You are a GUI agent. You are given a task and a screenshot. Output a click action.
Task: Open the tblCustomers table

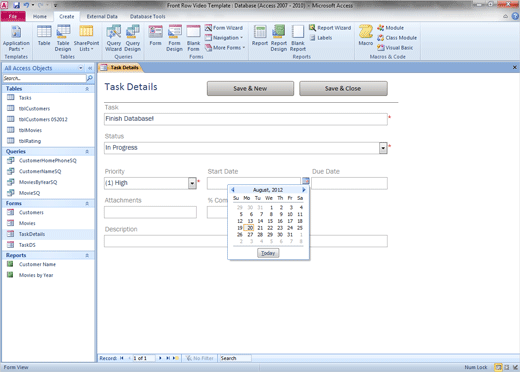click(48, 108)
